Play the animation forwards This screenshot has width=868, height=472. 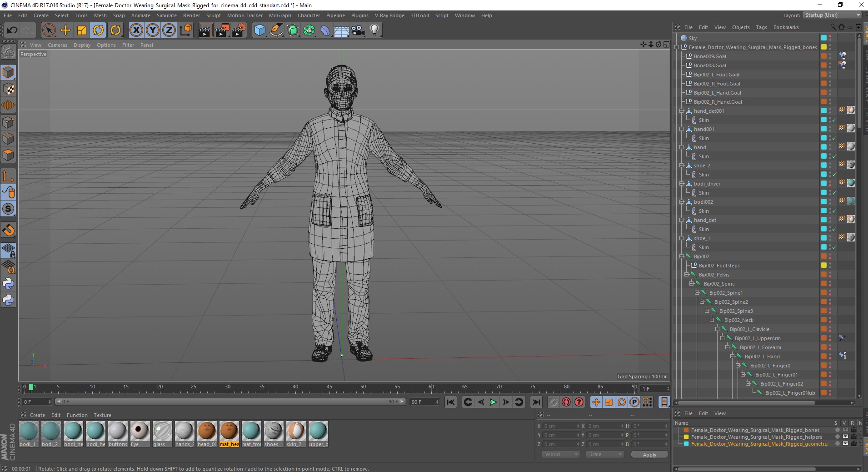493,402
